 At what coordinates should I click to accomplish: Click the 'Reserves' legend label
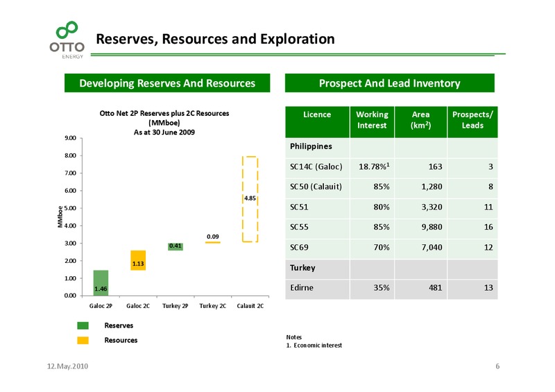coord(119,325)
